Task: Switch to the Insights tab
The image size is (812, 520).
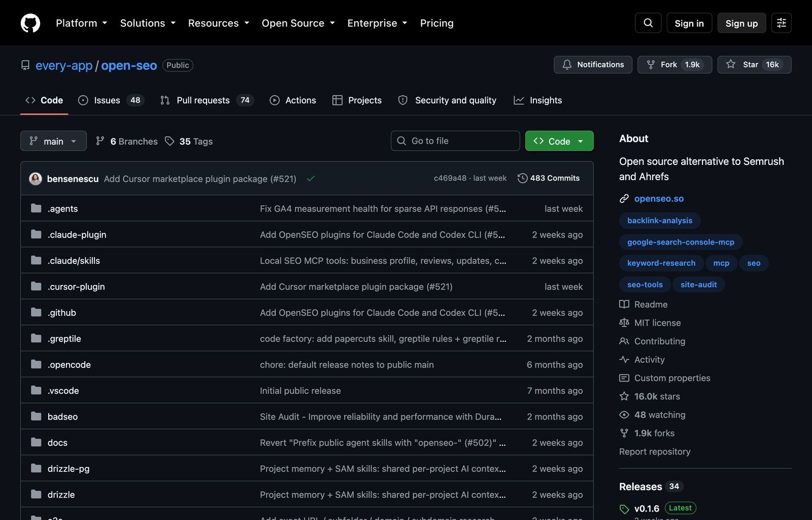Action: (x=538, y=100)
